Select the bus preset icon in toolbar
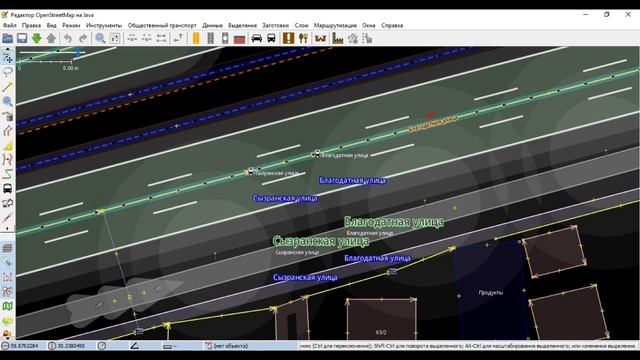640x360 pixels. click(271, 38)
